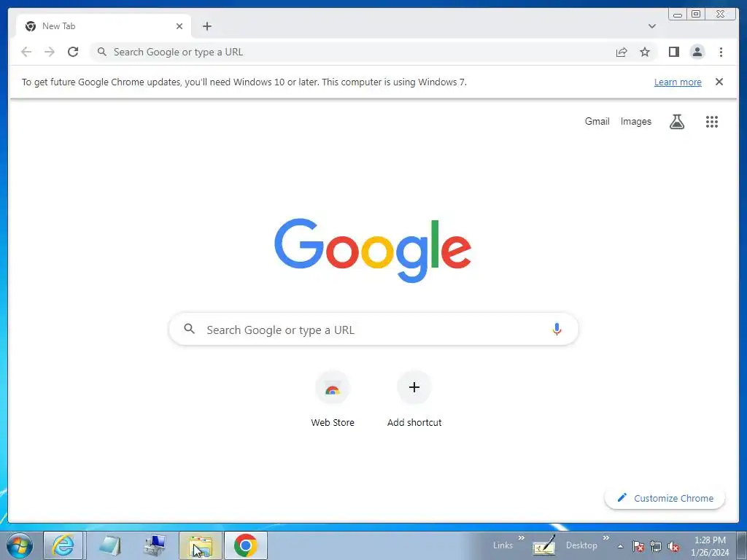Dismiss the Windows 7 update notice

[x=719, y=82]
